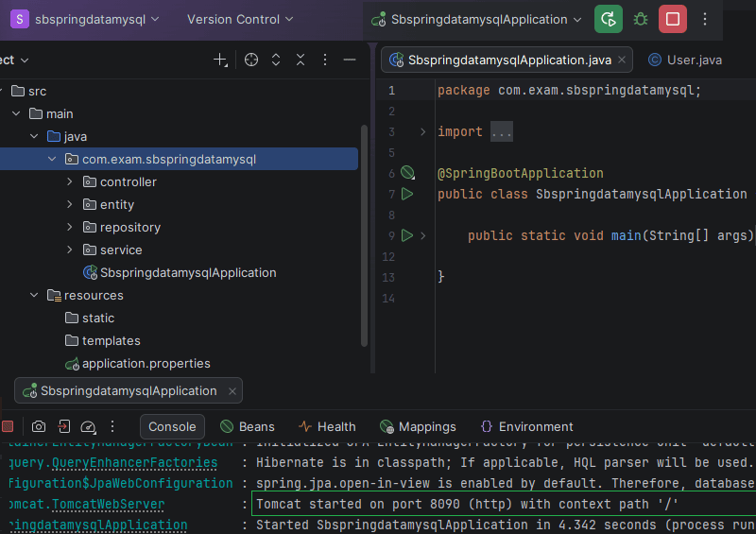This screenshot has height=534, width=756.
Task: Add a new file via plus icon
Action: click(220, 60)
